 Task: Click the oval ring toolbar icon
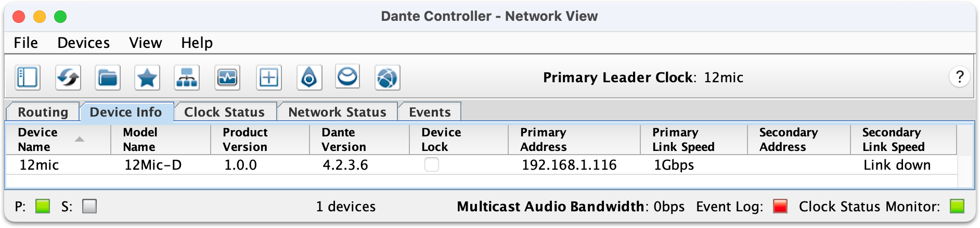pyautogui.click(x=347, y=78)
